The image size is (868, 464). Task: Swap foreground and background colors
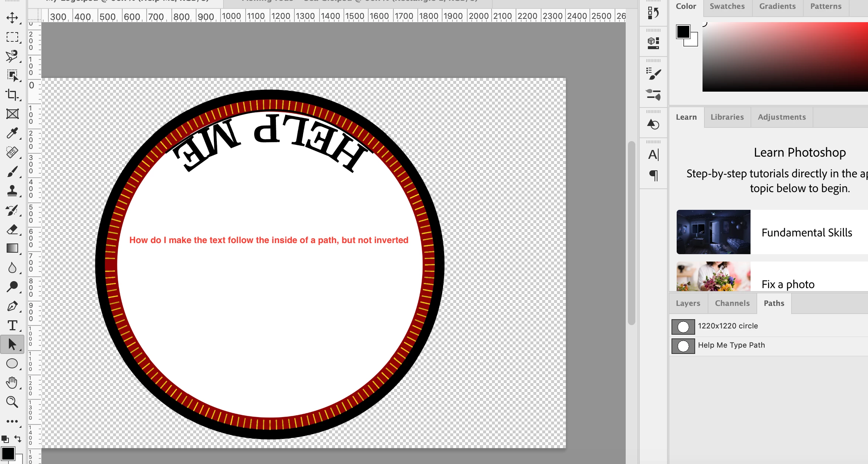(x=17, y=439)
